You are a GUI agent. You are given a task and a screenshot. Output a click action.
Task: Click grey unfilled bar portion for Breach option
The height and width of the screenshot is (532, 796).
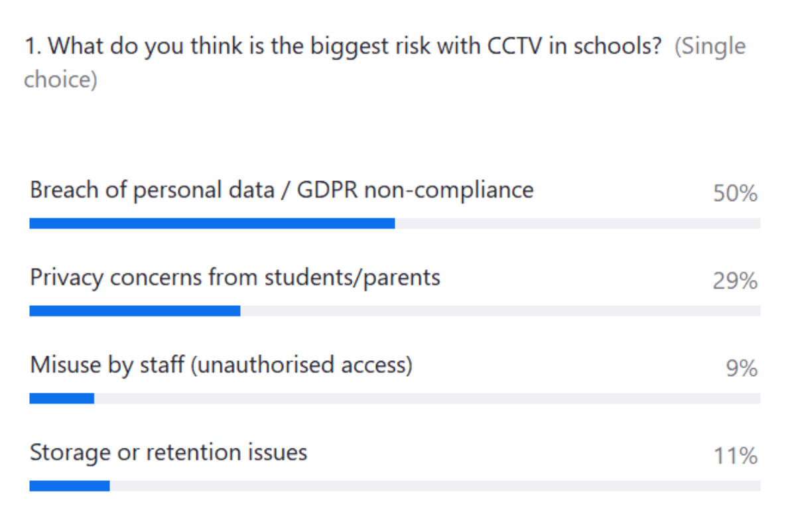point(577,224)
